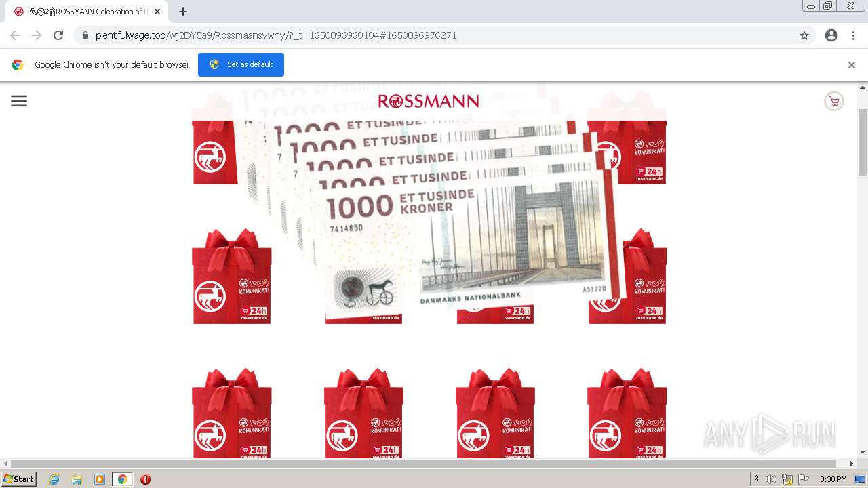Open the second gift box in the bottom row
This screenshot has height=488, width=868.
point(363,413)
